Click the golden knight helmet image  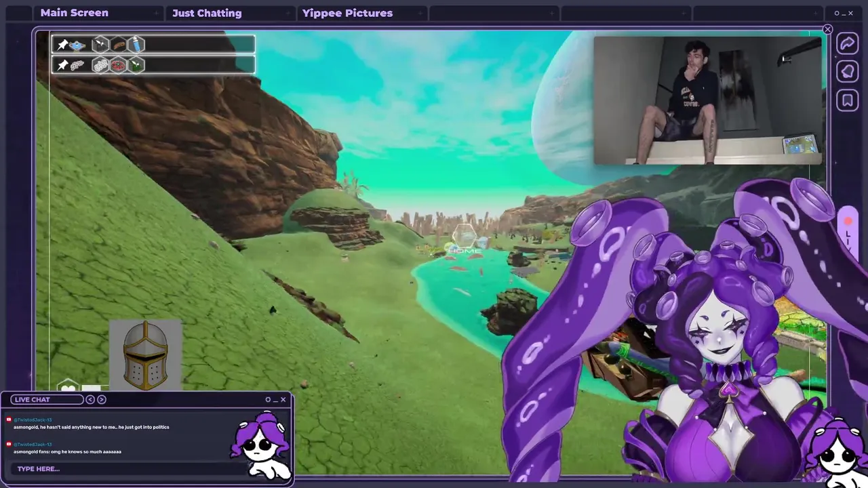[x=145, y=355]
